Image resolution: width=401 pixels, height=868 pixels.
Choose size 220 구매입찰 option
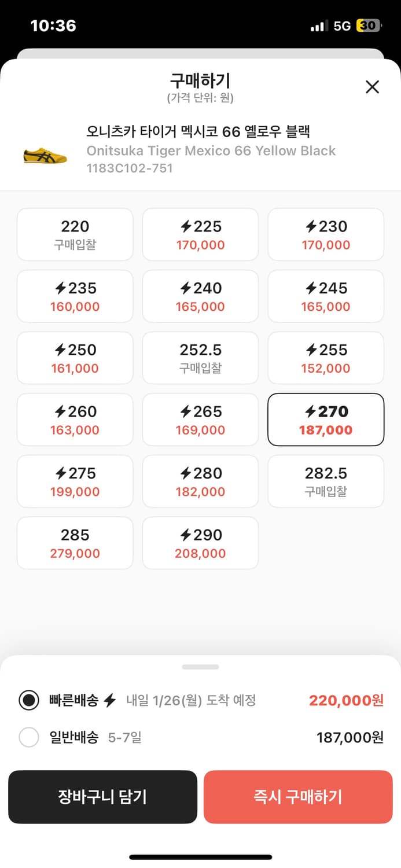click(x=75, y=234)
